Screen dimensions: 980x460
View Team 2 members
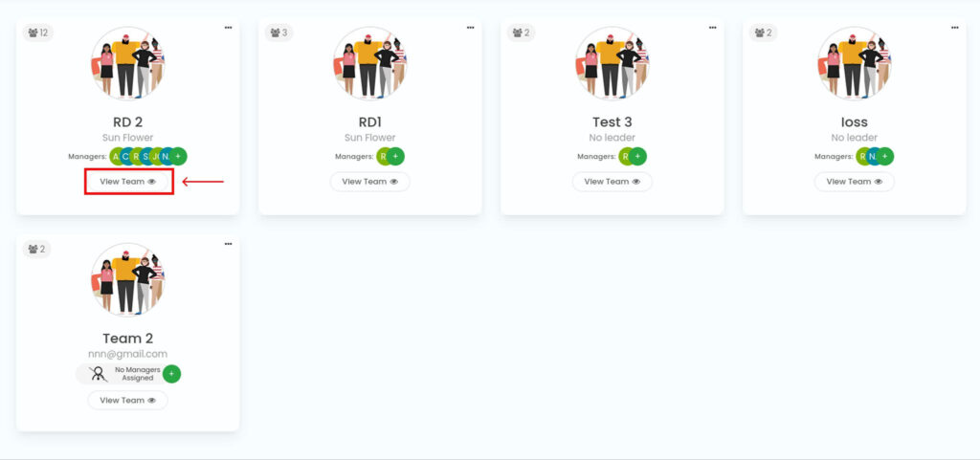pyautogui.click(x=128, y=400)
